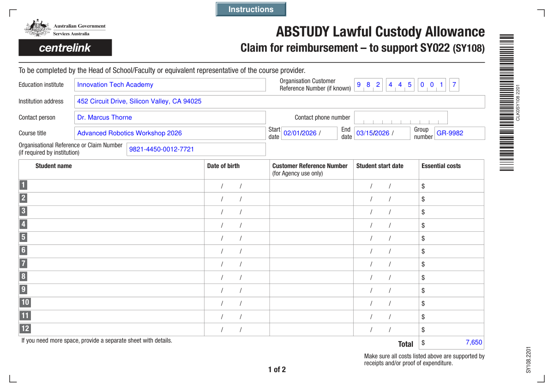Click Student start date field in row 12
Viewport: 554px width, 392px height.
pos(386,329)
